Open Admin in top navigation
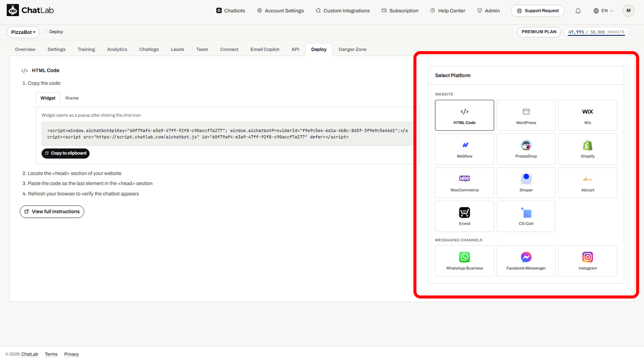Image resolution: width=644 pixels, height=362 pixels. 488,11
